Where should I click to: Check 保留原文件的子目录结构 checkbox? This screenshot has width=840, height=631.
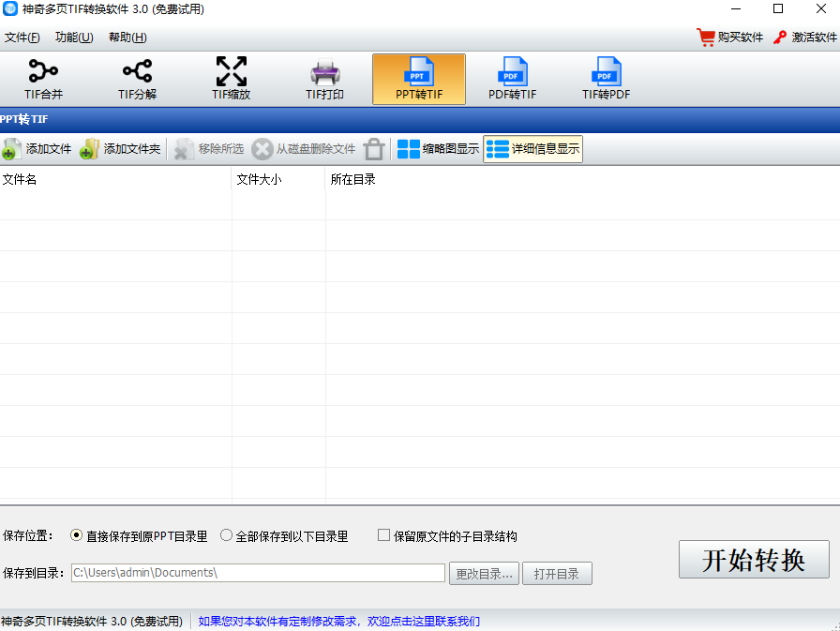(x=383, y=536)
